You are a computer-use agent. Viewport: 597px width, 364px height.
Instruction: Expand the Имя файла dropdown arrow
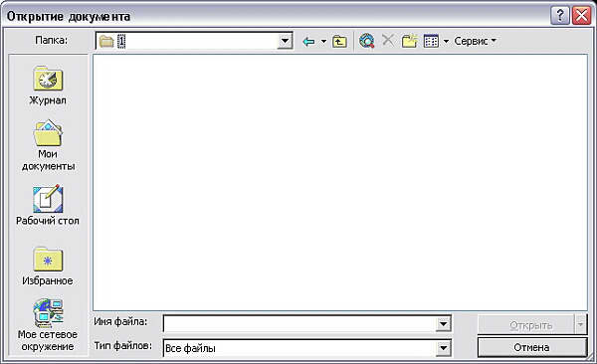click(x=443, y=324)
